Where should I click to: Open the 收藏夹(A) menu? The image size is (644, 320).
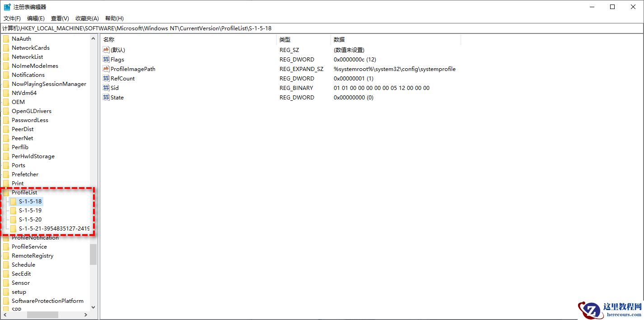(87, 18)
